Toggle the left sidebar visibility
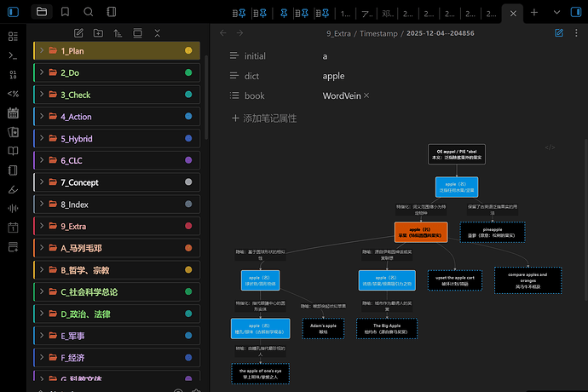Viewport: 588px width, 392px height. pos(13,12)
